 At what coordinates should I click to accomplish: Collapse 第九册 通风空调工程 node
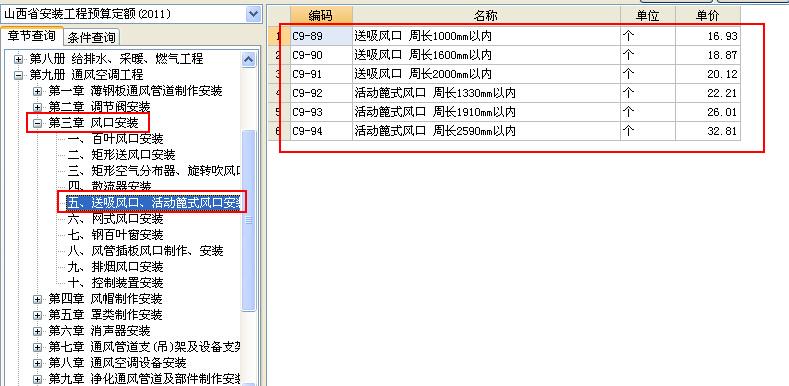point(19,75)
